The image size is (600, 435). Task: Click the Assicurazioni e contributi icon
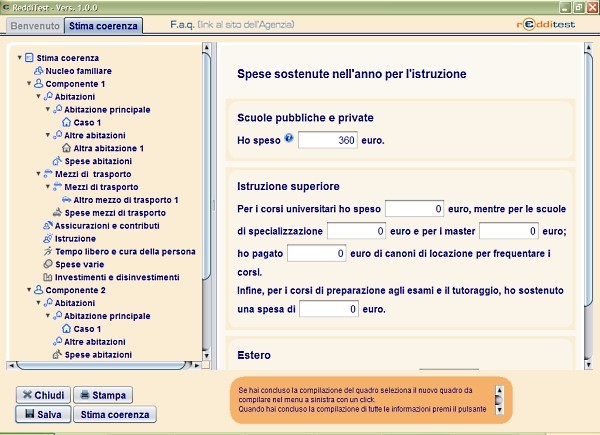coord(48,225)
